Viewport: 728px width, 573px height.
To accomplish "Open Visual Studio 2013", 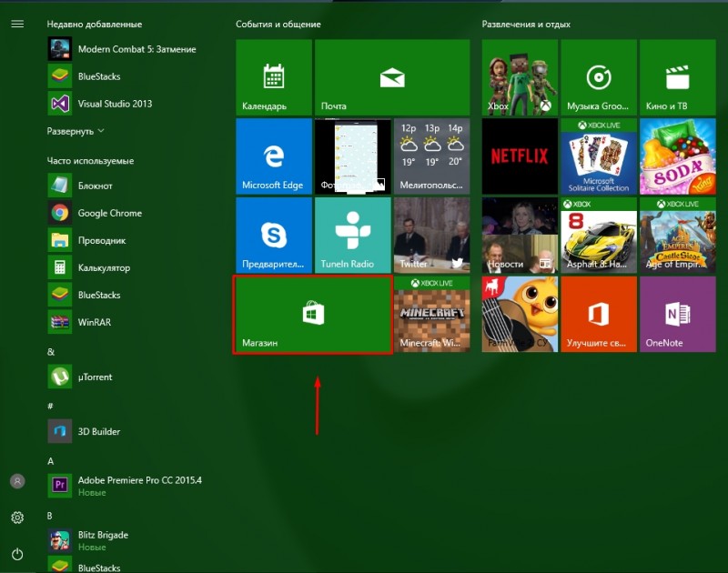I will pos(100,104).
